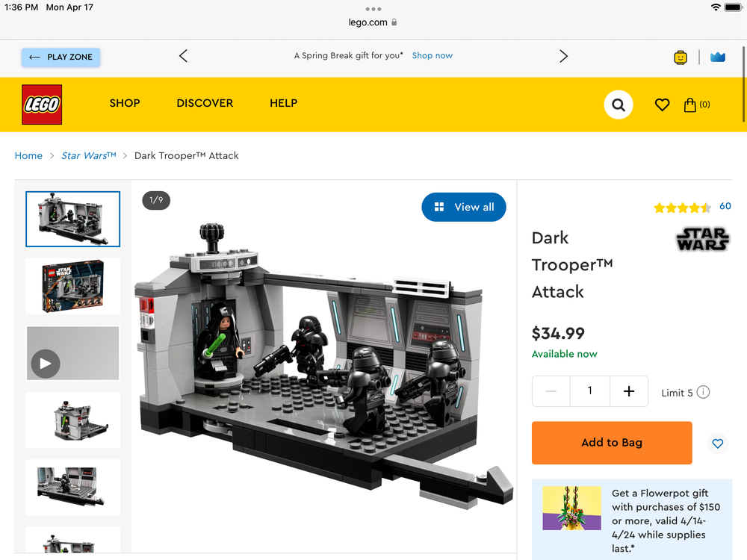This screenshot has height=560, width=747.
Task: Decrease quantity with the minus button
Action: tap(551, 391)
